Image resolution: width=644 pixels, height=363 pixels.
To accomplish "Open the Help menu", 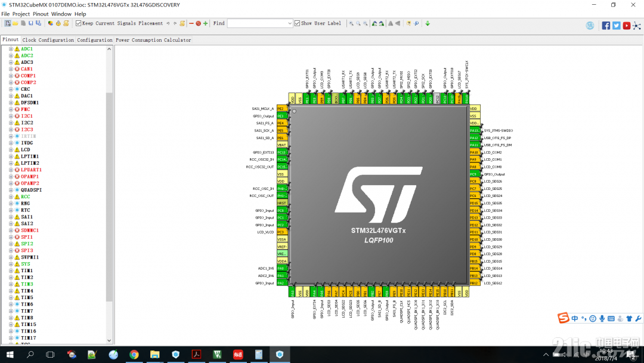I will click(x=80, y=14).
